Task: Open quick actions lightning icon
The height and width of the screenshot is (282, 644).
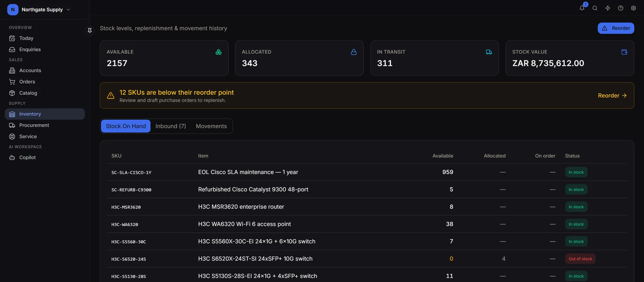Action: click(608, 8)
